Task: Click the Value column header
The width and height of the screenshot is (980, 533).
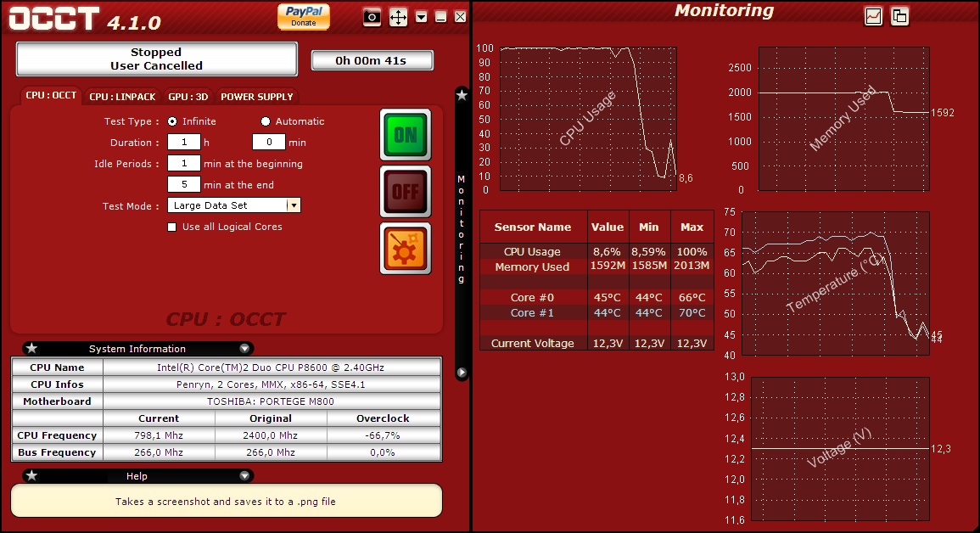Action: [x=608, y=227]
